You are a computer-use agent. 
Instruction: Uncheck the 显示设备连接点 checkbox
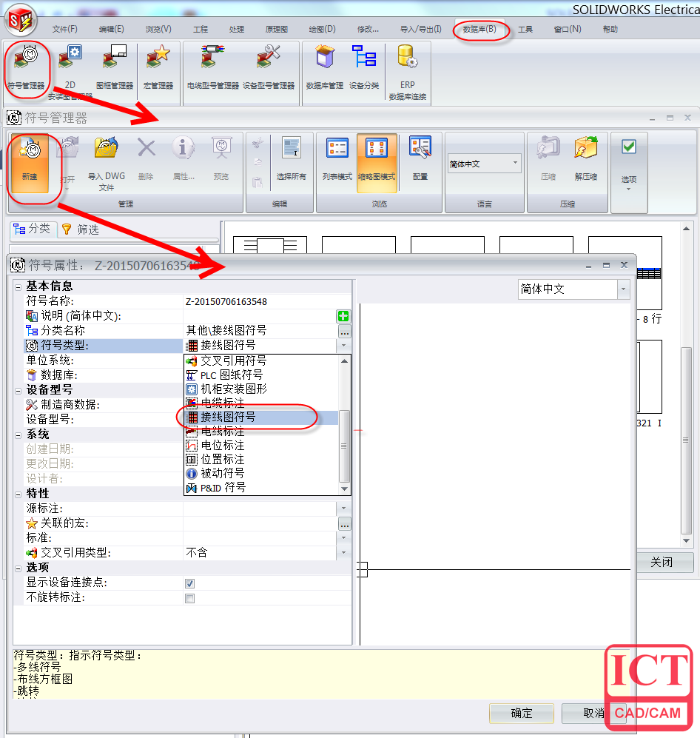[x=189, y=583]
